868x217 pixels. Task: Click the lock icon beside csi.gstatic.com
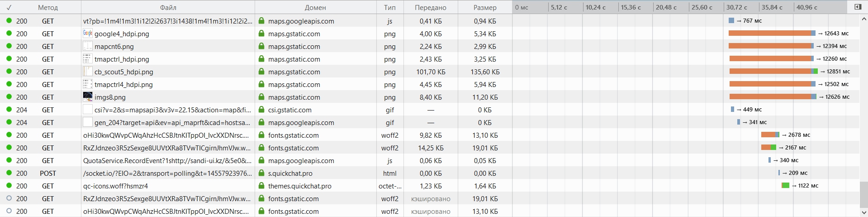click(x=261, y=110)
